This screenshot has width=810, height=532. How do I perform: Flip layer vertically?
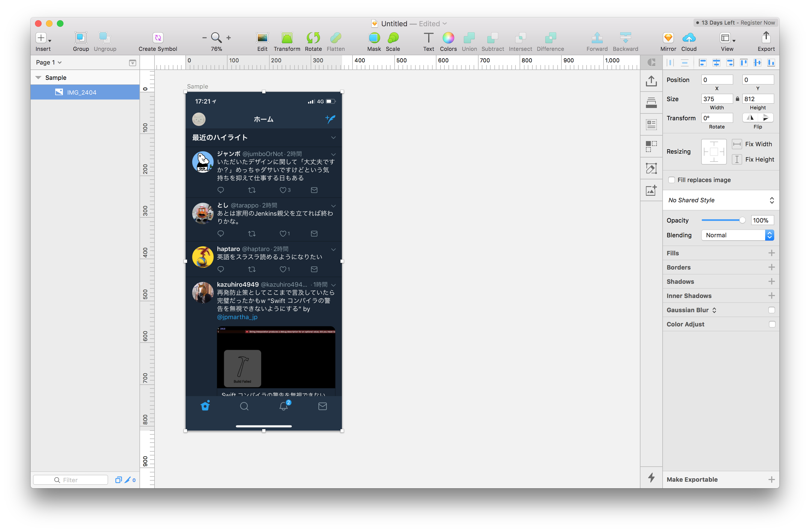pyautogui.click(x=765, y=118)
